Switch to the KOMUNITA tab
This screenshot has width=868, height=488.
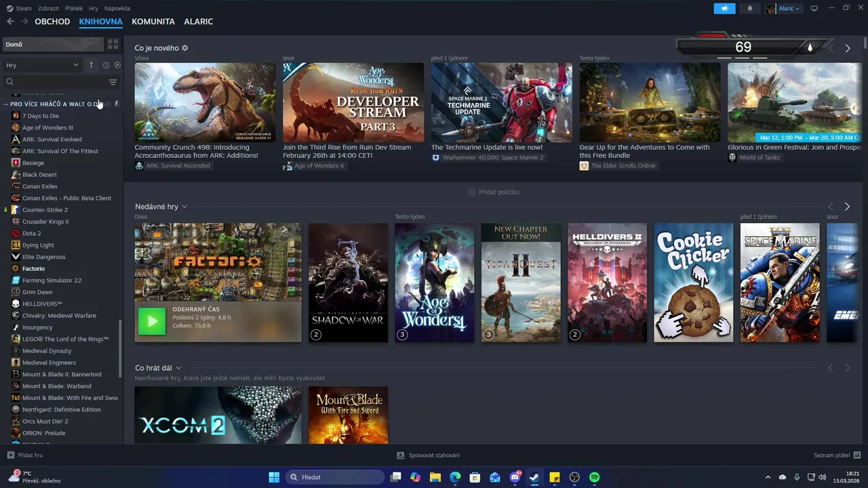click(x=153, y=22)
